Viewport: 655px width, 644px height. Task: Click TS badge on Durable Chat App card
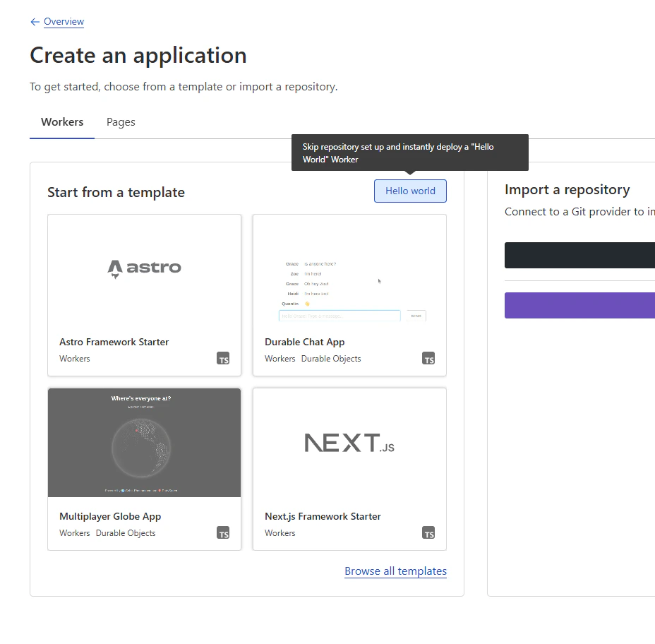[428, 359]
